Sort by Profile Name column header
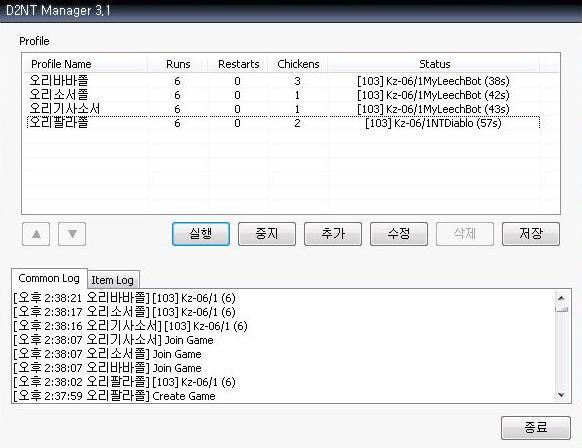The width and height of the screenshot is (582, 448). 85,64
